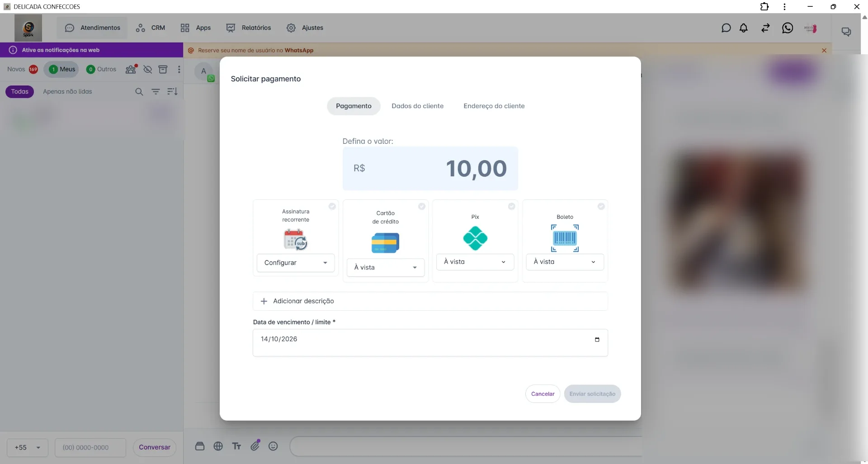Screen dimensions: 868x464
Task: Click the filter lines icon in conversation list
Action: (156, 92)
